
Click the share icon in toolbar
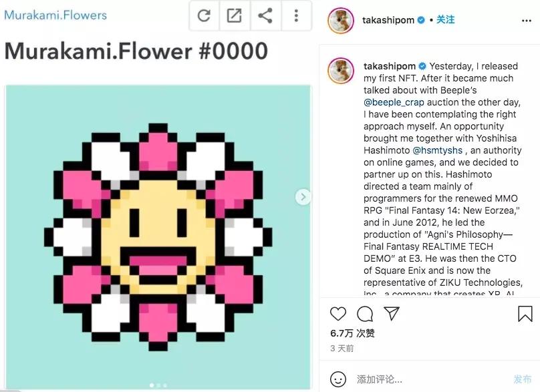(265, 16)
